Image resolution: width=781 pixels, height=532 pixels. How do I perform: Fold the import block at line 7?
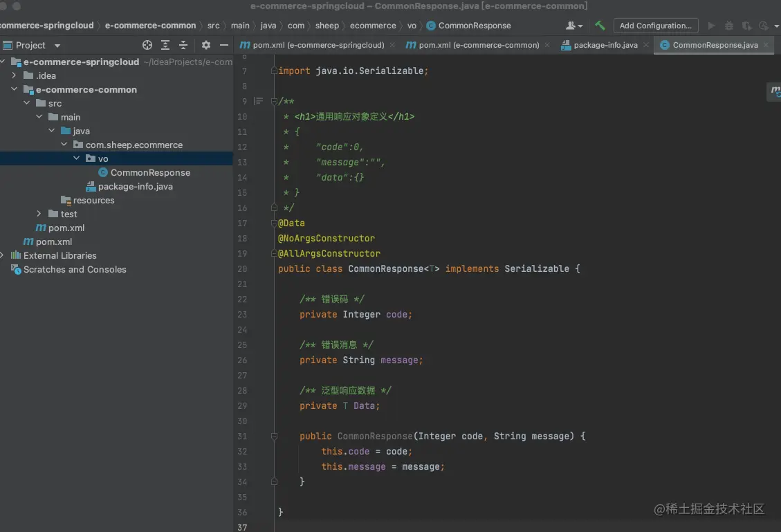[275, 71]
